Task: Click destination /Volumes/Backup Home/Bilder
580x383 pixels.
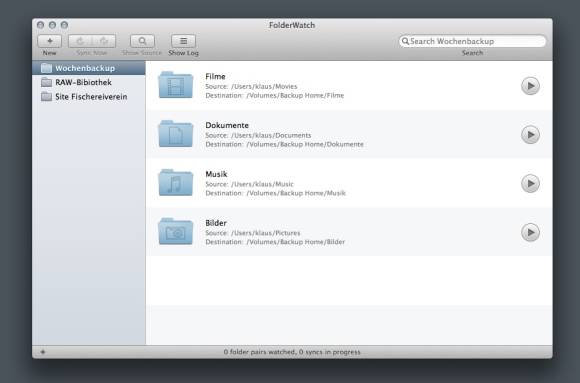Action: coord(296,242)
